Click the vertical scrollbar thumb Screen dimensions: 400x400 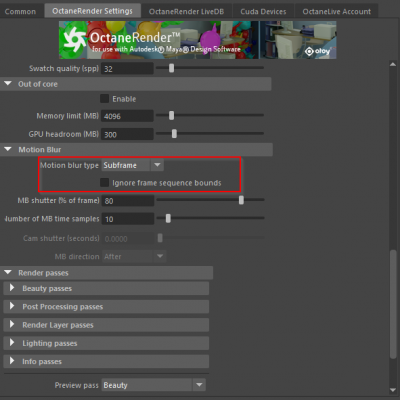click(393, 304)
